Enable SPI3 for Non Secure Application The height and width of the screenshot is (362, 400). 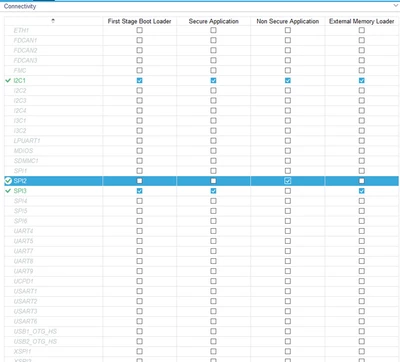[x=288, y=191]
